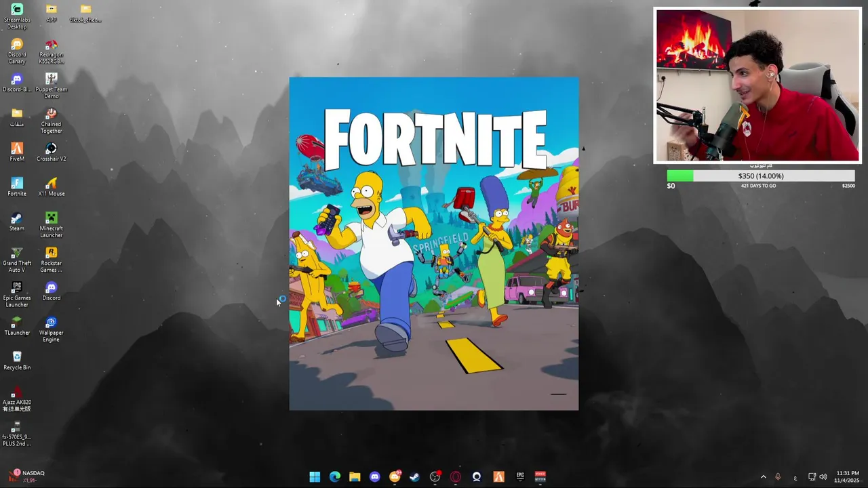Open Epic Games Launcher from the taskbar
This screenshot has width=868, height=488.
520,476
